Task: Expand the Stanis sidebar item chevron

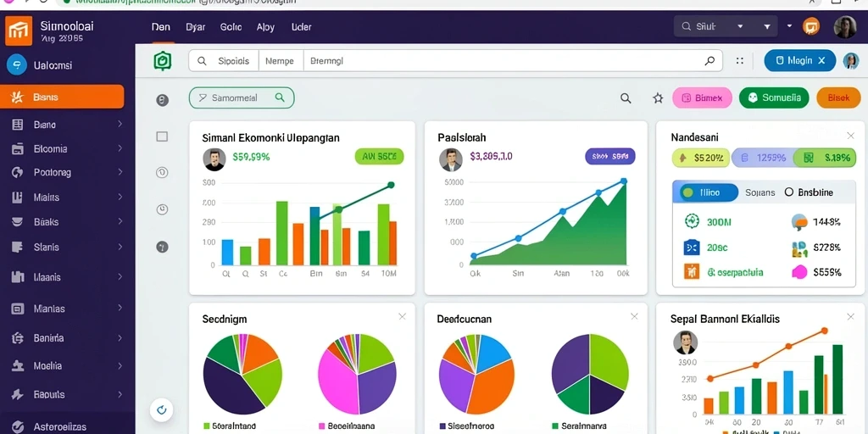Action: point(120,247)
